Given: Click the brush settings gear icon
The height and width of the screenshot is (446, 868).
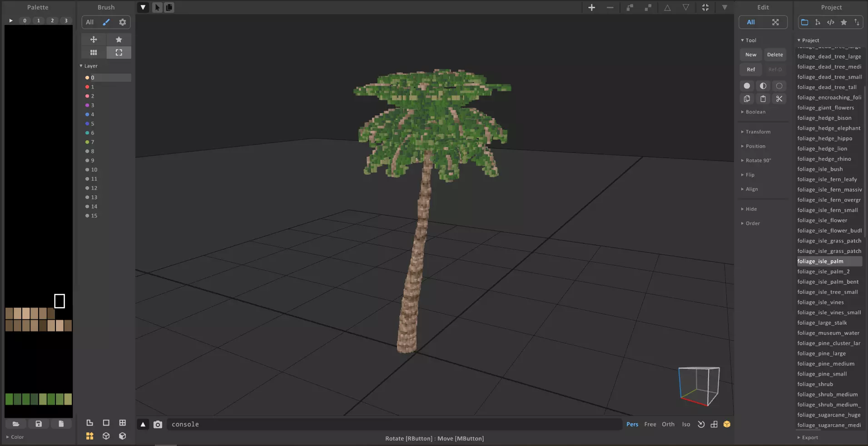Looking at the screenshot, I should 122,22.
